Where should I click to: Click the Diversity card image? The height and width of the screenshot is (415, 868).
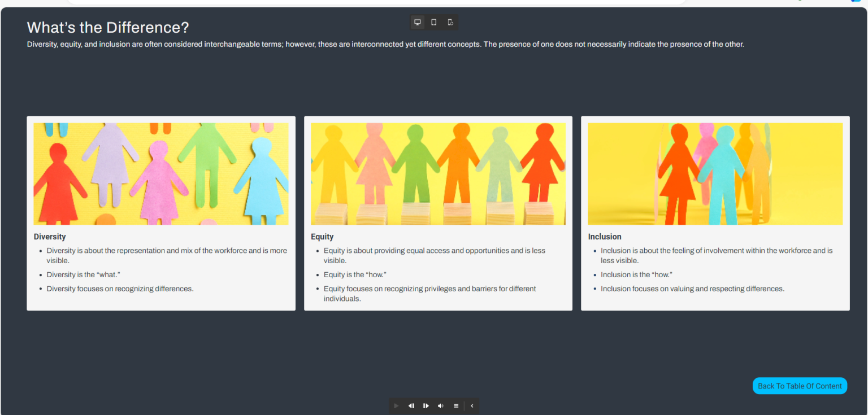(x=160, y=173)
